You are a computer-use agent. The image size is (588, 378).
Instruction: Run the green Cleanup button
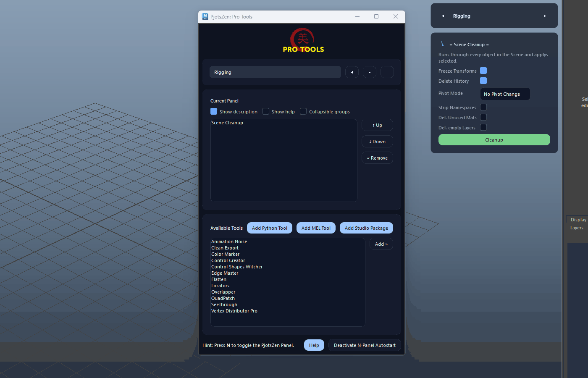pos(494,140)
